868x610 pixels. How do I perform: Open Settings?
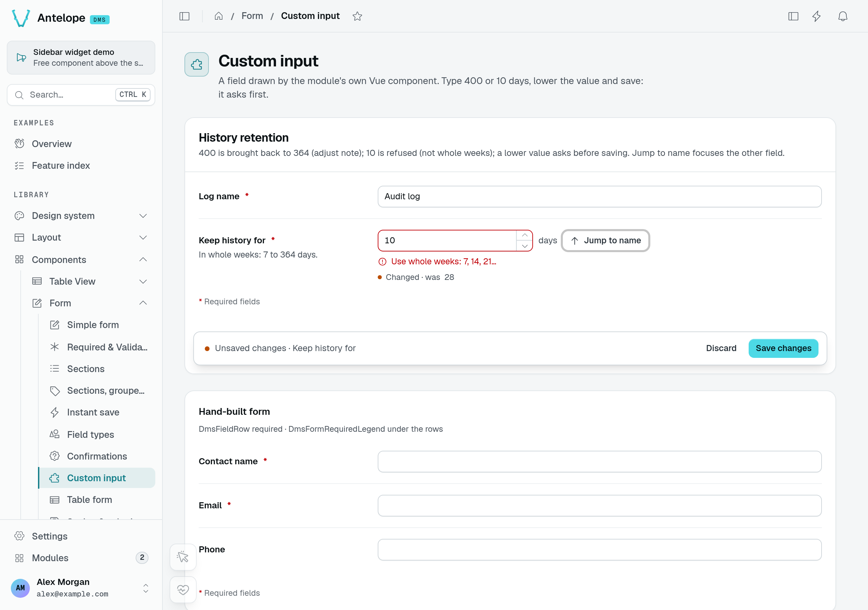[81, 536]
